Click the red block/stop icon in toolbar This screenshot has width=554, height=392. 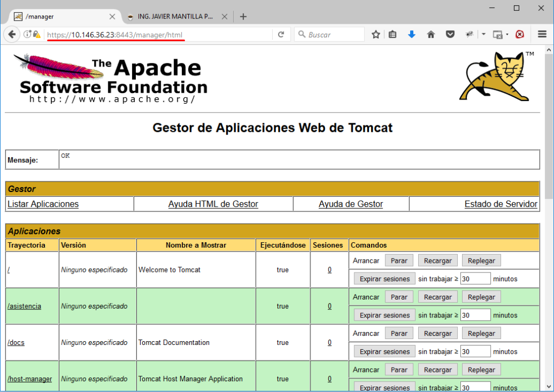(x=519, y=34)
